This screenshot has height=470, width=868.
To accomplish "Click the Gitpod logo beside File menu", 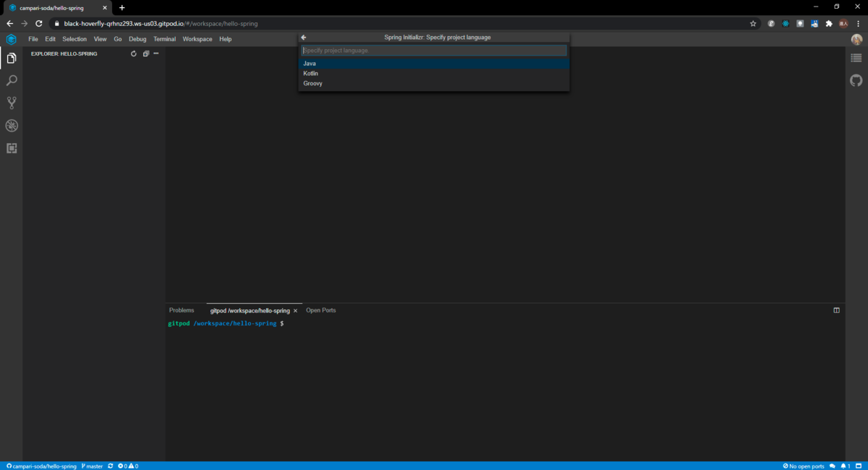I will pos(11,39).
